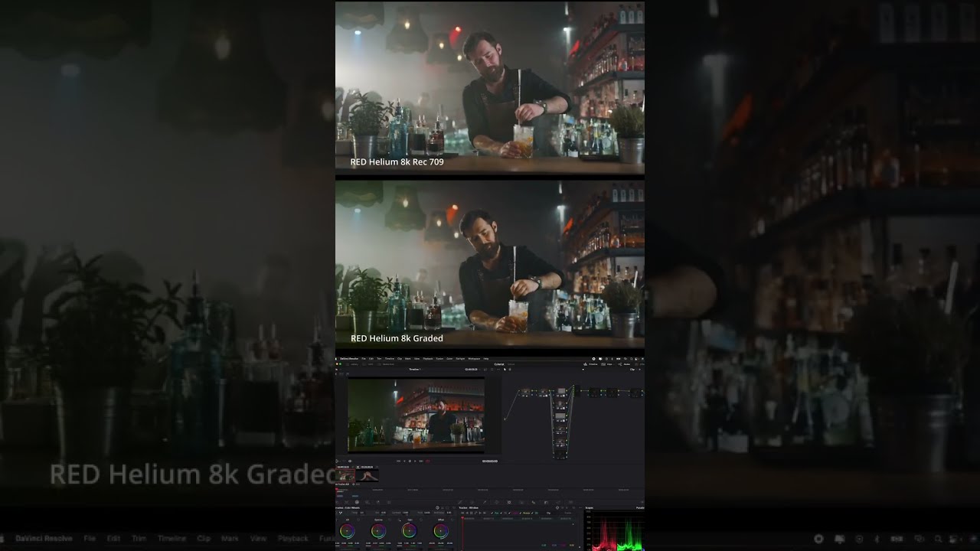Select the last node on the right
Viewport: 980px width, 551px height.
[635, 393]
